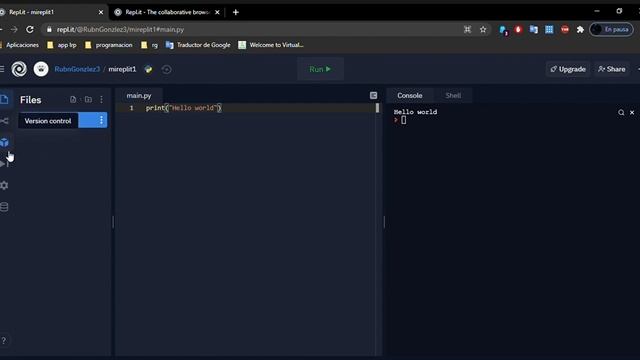This screenshot has height=360, width=640.
Task: Select the main.py editor tab
Action: click(x=139, y=96)
